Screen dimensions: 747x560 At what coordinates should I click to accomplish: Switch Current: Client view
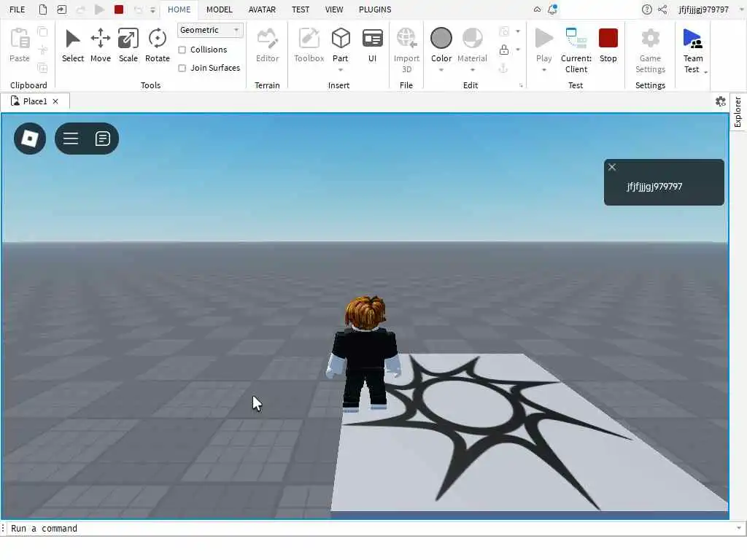pos(576,50)
